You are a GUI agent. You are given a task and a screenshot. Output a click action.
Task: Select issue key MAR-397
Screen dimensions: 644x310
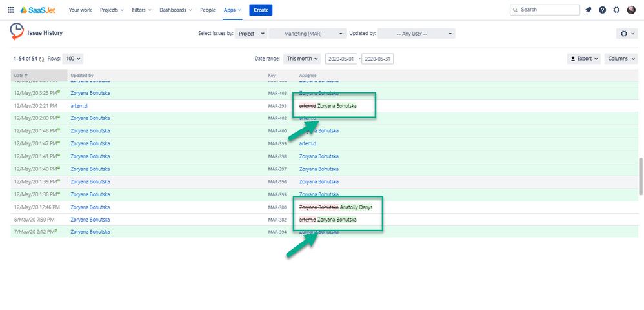(x=277, y=169)
